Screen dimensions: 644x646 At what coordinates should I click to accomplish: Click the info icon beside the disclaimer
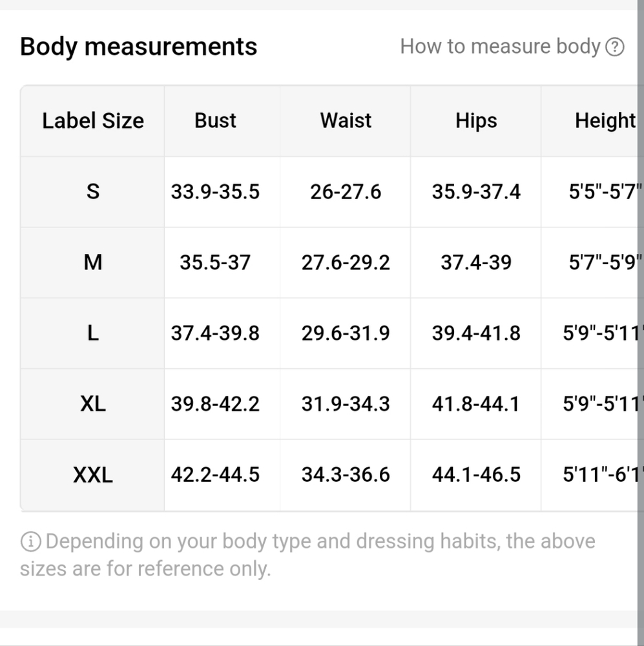pyautogui.click(x=30, y=542)
